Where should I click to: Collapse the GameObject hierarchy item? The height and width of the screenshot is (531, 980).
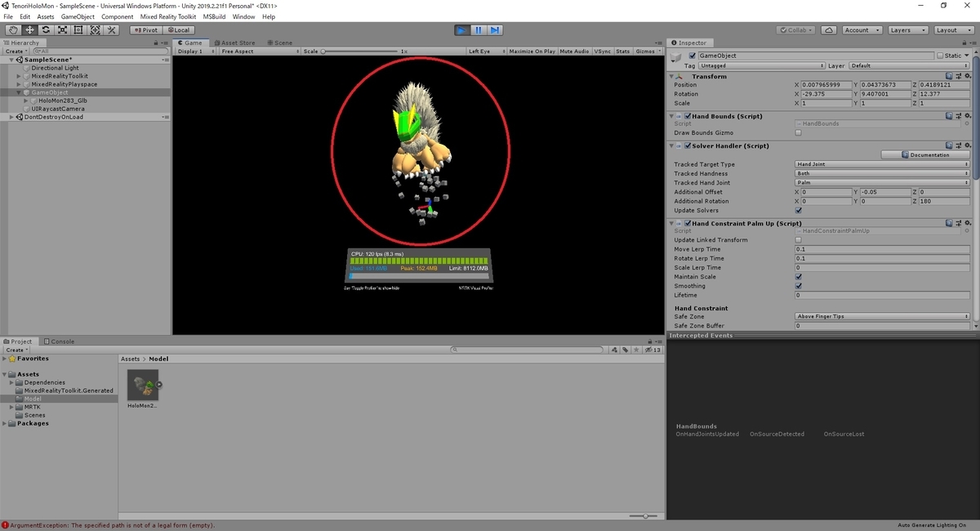[20, 92]
